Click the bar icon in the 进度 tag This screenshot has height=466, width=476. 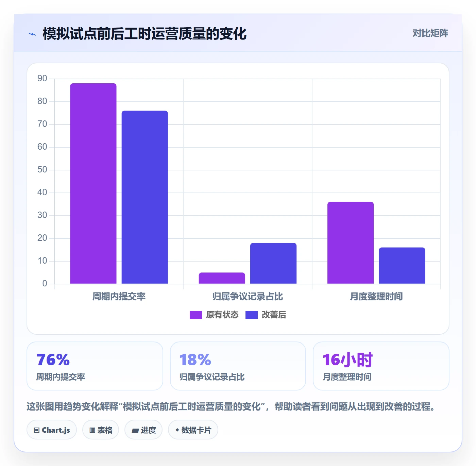coord(135,430)
